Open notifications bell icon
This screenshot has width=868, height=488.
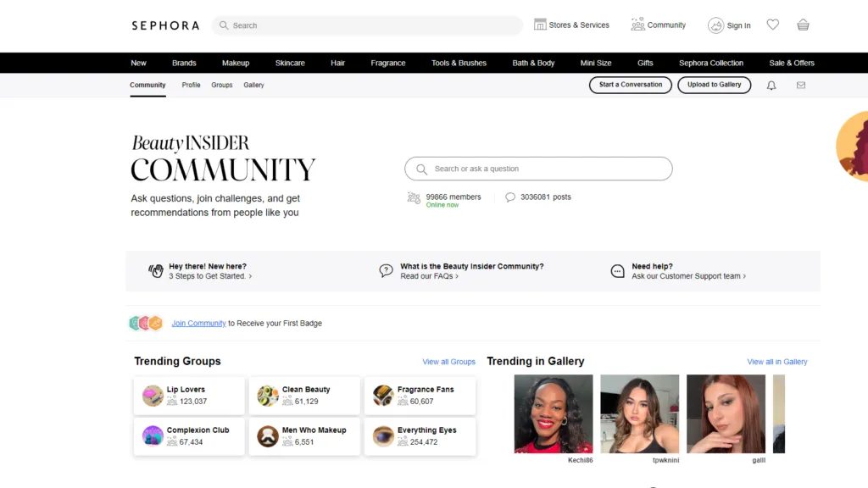[x=771, y=86]
